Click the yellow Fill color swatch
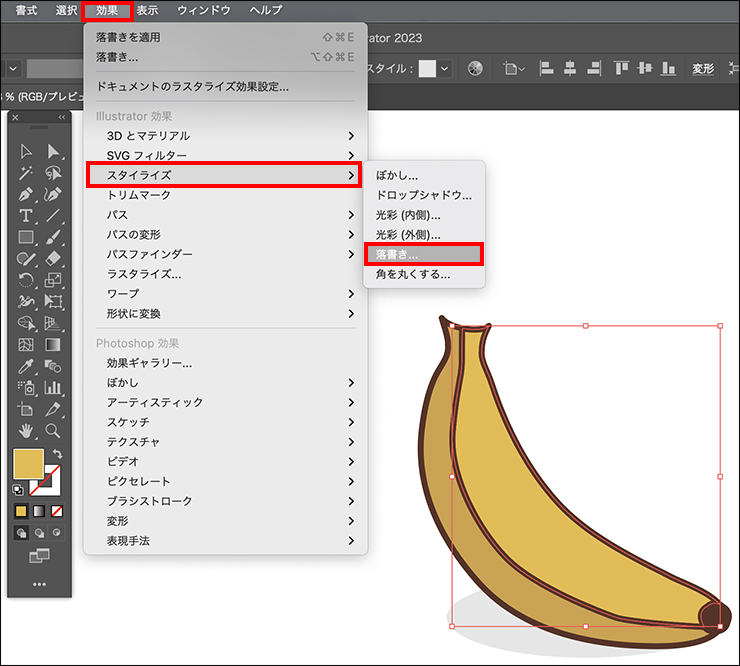Image resolution: width=740 pixels, height=666 pixels. tap(29, 464)
